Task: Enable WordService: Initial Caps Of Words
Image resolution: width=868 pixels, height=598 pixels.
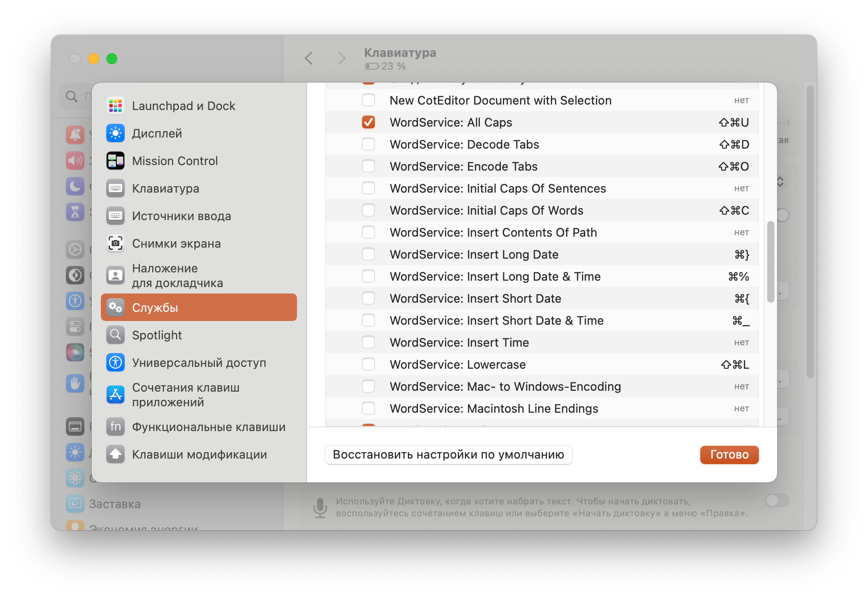Action: pos(368,210)
